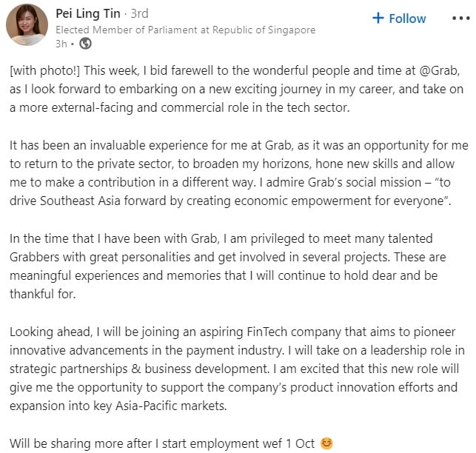The height and width of the screenshot is (453, 476).
Task: Click the globe public visibility icon
Action: point(85,44)
